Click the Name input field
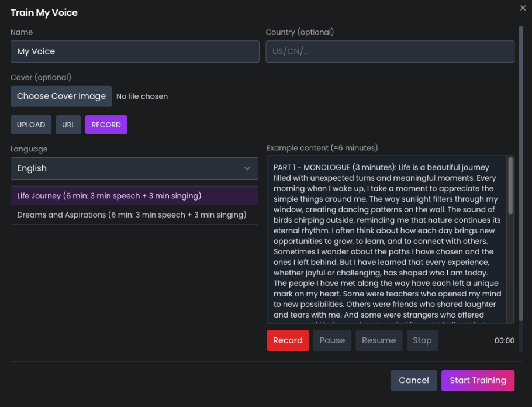 click(134, 51)
